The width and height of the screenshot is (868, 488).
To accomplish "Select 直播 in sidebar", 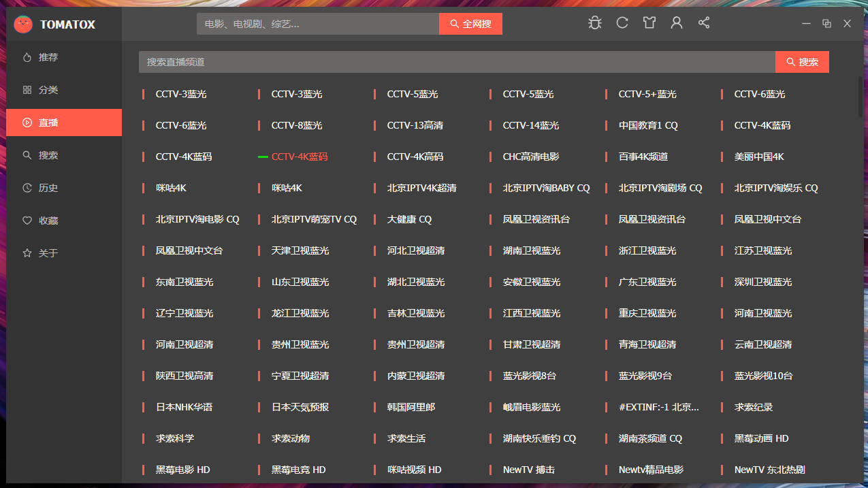I will [64, 123].
